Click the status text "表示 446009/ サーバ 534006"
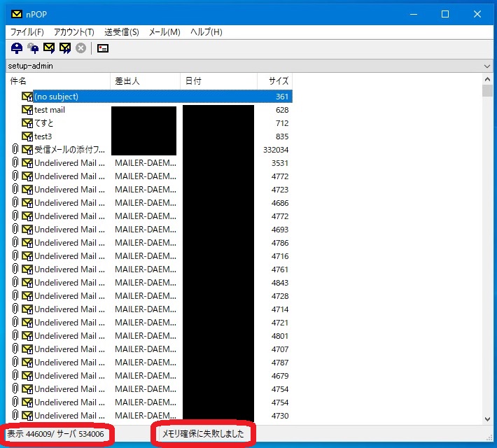Viewport: 497px width, 448px height. pos(56,434)
